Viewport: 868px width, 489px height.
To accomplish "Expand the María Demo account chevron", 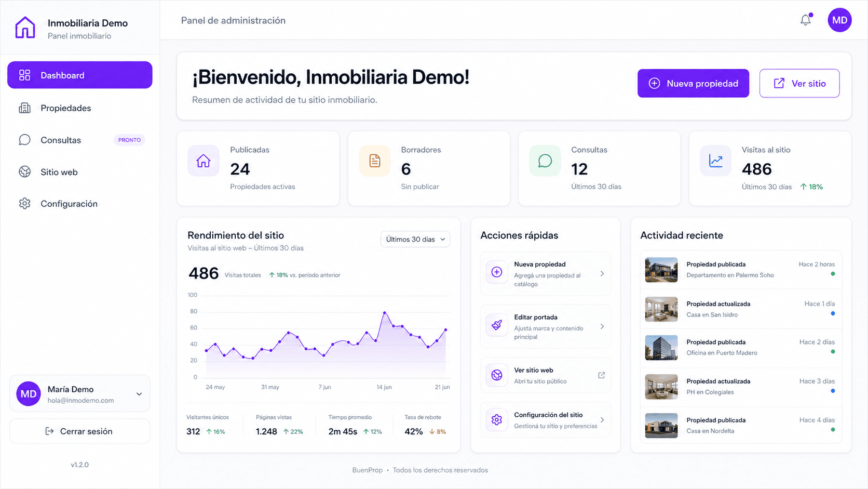I will (139, 393).
